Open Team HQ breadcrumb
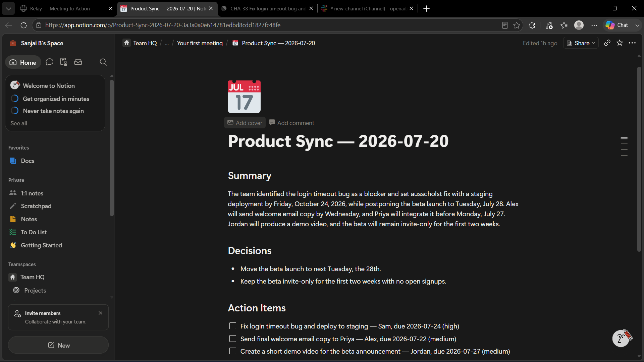This screenshot has width=644, height=362. click(140, 43)
